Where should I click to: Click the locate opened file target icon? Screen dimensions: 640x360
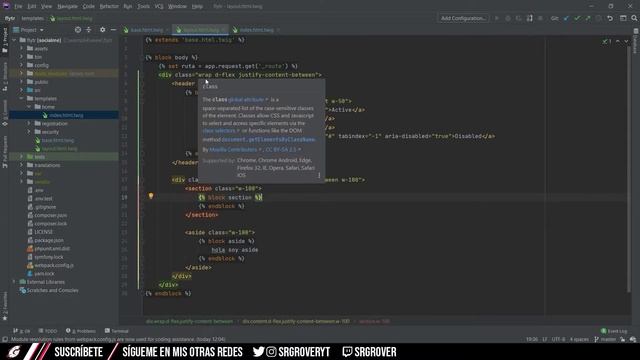(78, 30)
